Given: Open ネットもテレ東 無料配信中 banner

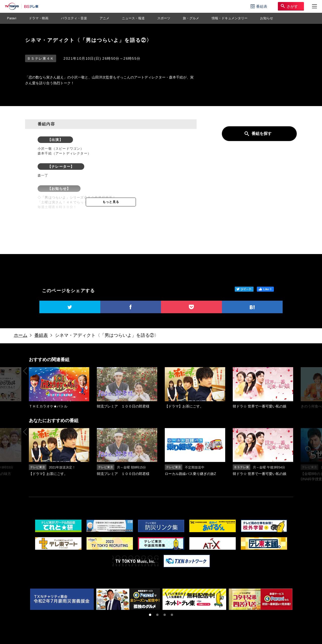Looking at the screenshot, I should 194,599.
